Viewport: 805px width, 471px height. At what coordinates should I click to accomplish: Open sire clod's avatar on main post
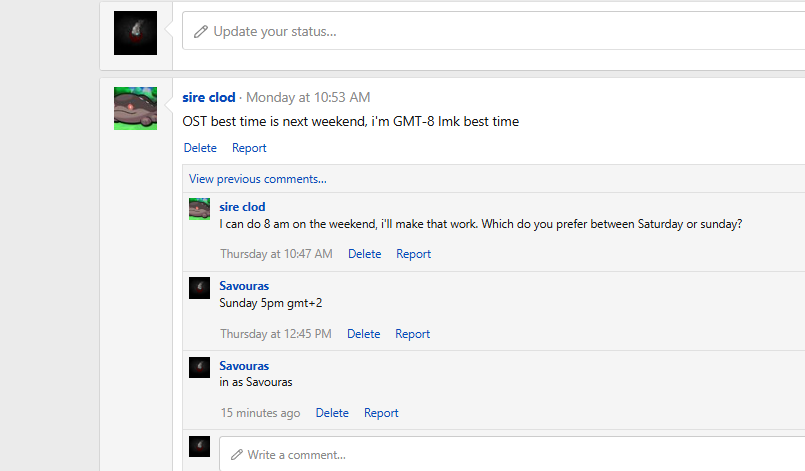coord(135,108)
